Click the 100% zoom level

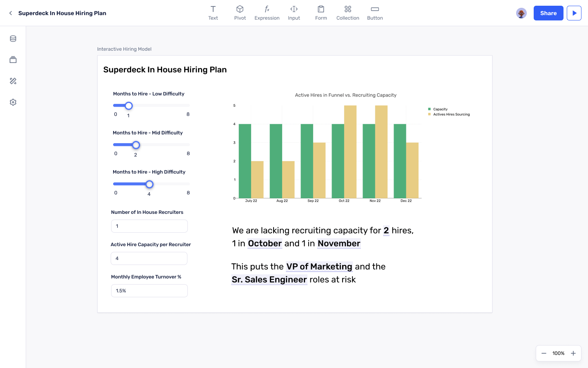click(x=559, y=353)
